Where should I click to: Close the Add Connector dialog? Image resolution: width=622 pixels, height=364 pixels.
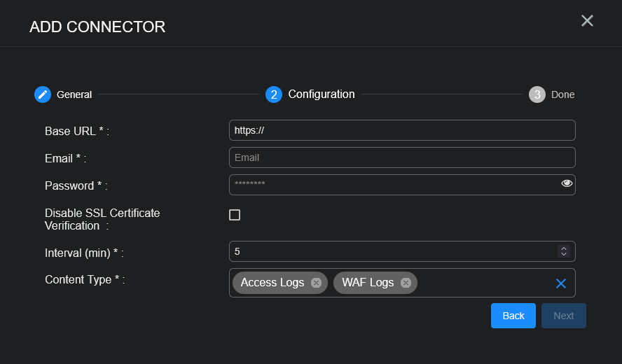pos(587,21)
